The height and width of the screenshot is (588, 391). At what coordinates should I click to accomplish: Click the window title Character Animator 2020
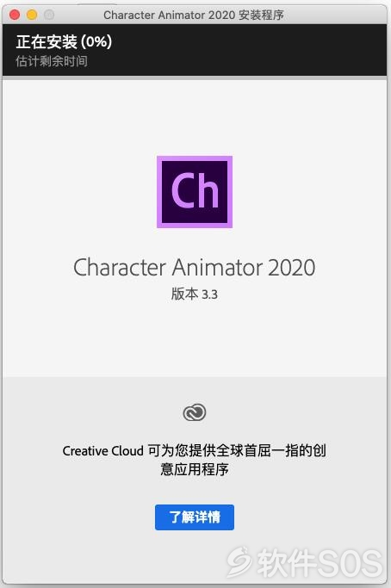point(170,15)
